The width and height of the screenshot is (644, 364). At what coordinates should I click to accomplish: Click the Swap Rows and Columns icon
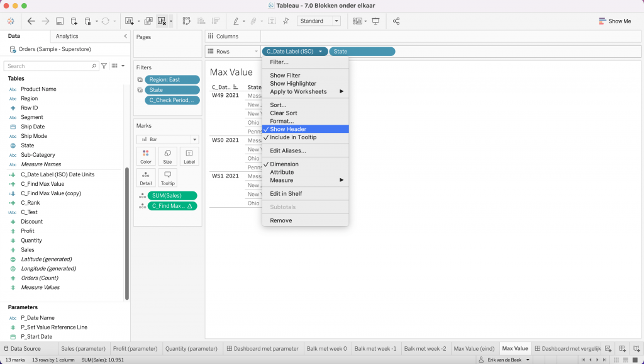coord(187,21)
